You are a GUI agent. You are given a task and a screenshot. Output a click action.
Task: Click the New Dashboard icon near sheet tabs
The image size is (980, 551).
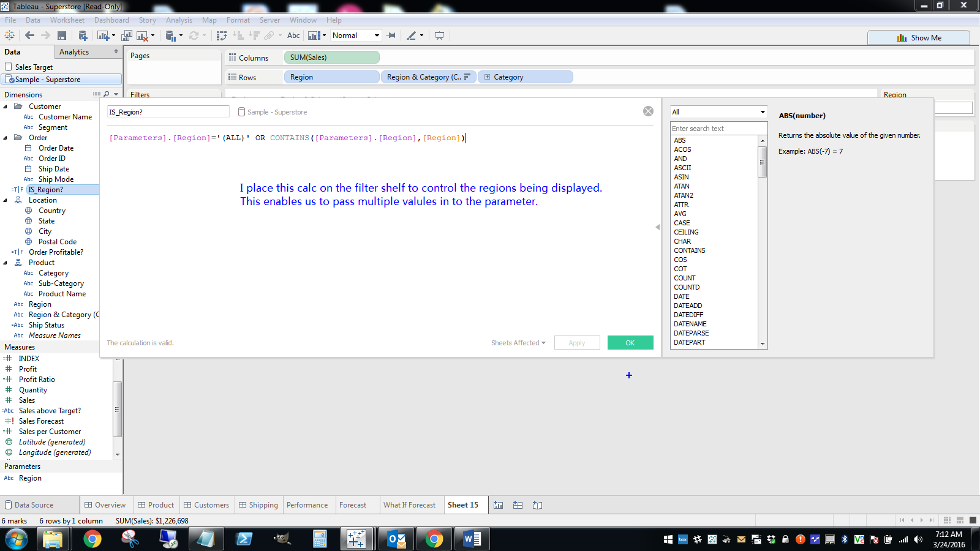click(518, 504)
